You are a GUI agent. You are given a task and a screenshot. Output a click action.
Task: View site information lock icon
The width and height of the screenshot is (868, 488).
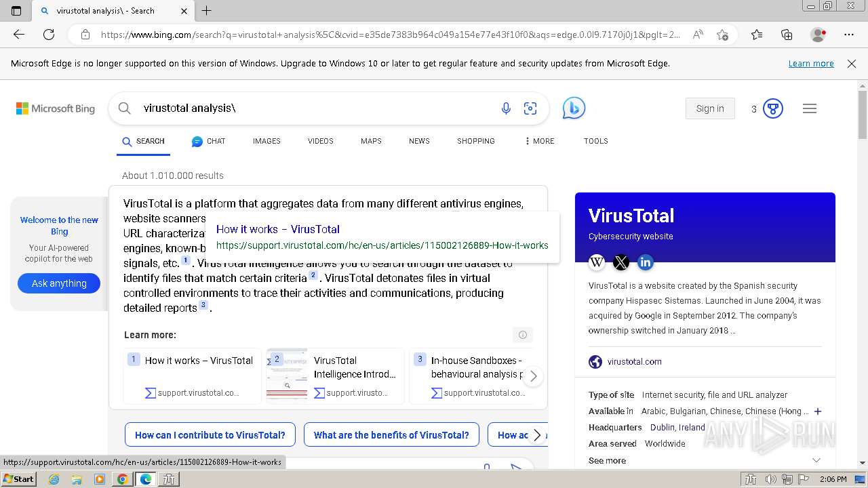[x=85, y=35]
